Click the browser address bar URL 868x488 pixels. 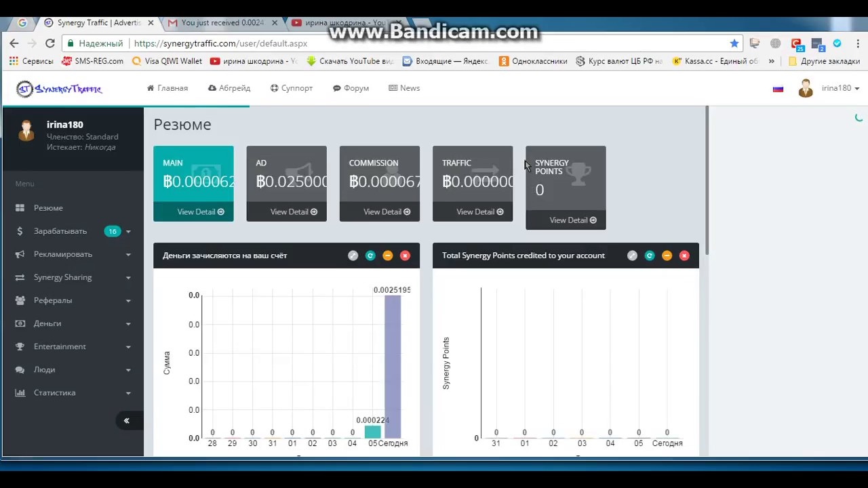[220, 43]
